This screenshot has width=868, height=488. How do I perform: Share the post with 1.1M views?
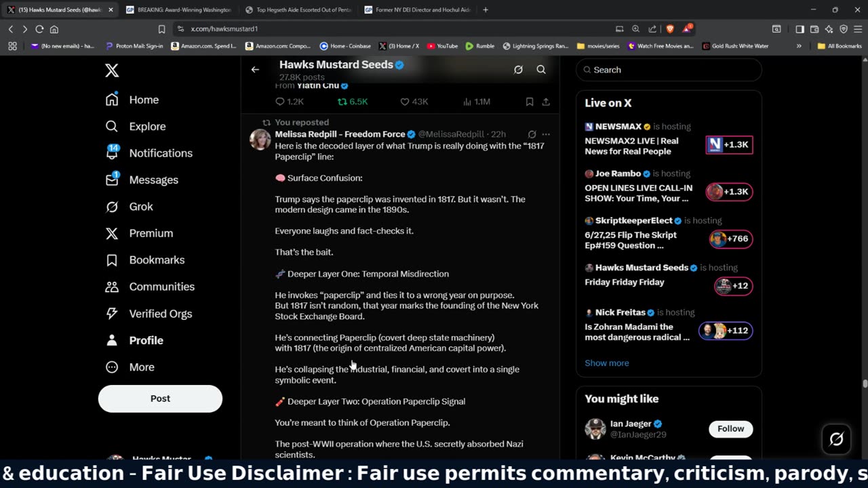coord(546,102)
